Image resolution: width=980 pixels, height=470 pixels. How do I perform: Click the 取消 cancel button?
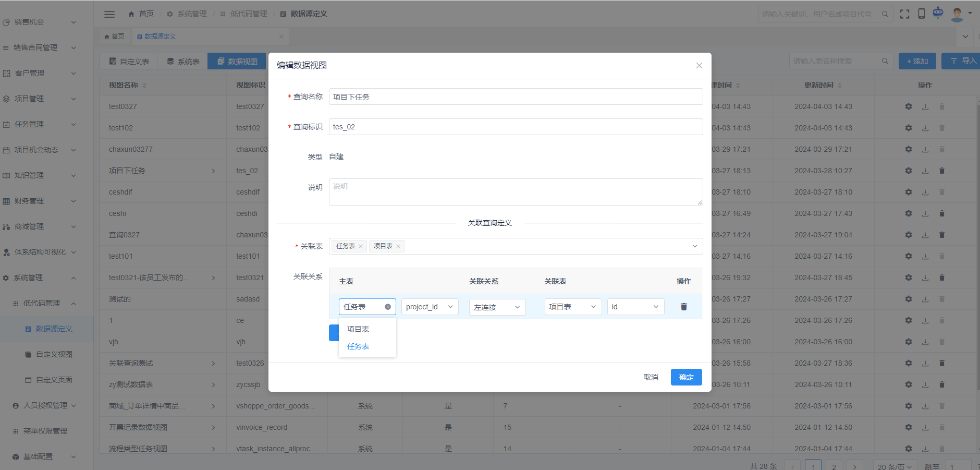click(x=651, y=377)
